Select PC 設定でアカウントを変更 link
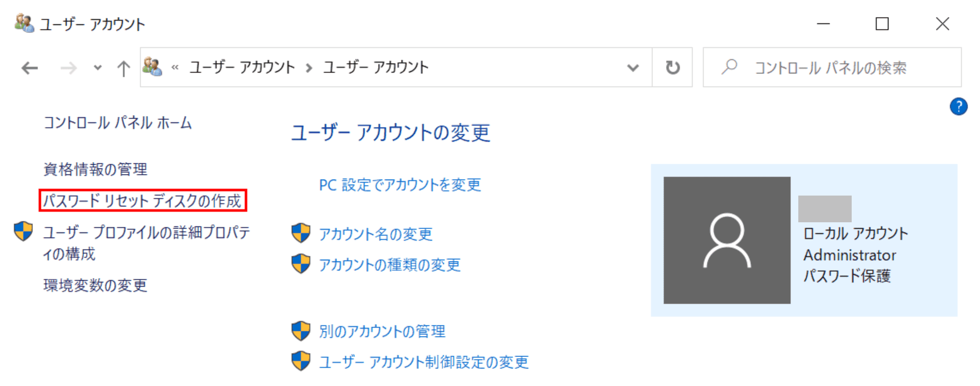 (x=400, y=185)
